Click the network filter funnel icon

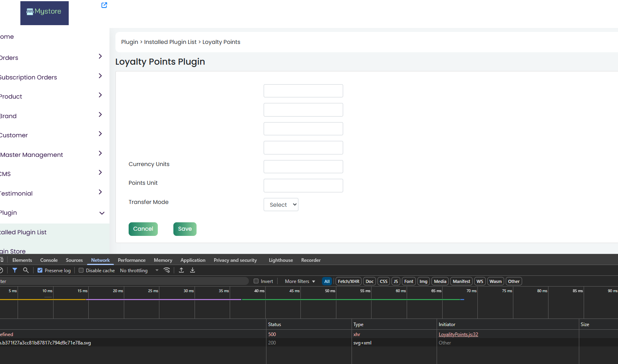15,270
